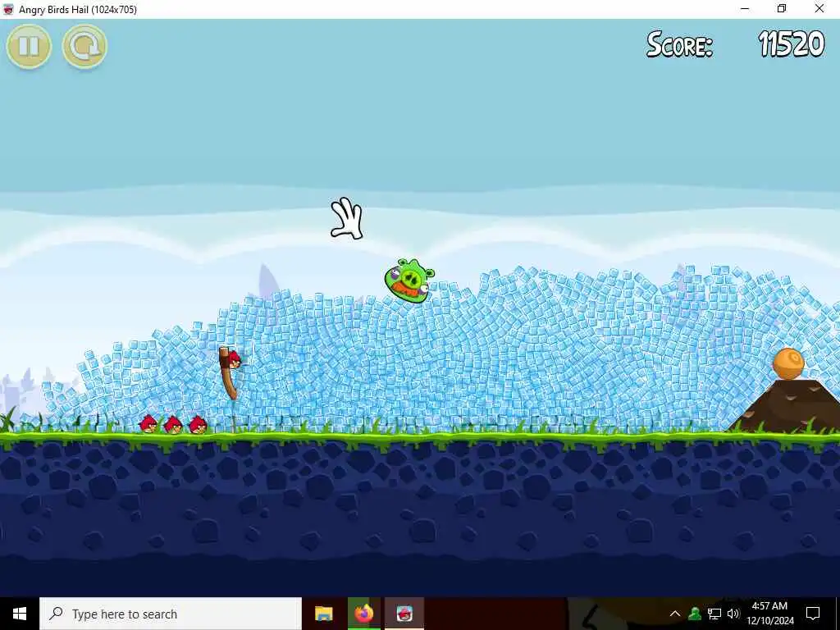840x630 pixels.
Task: Click the Angry Birds taskbar icon
Action: [404, 614]
